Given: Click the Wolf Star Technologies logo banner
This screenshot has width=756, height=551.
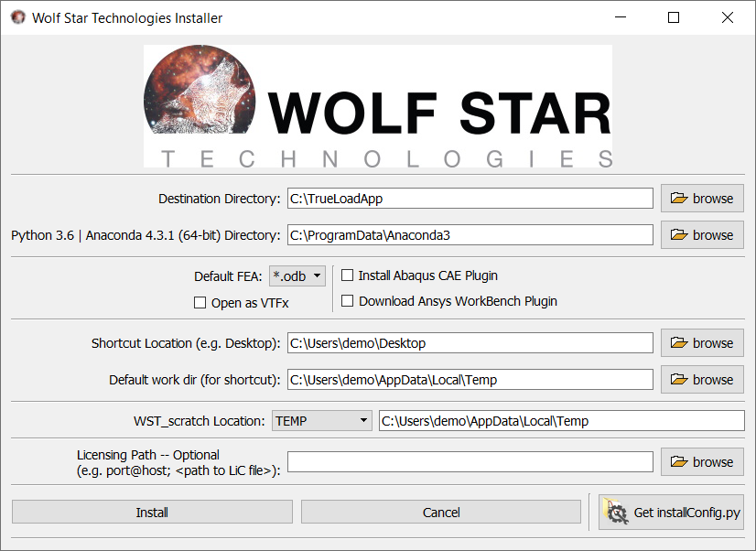Looking at the screenshot, I should point(377,106).
